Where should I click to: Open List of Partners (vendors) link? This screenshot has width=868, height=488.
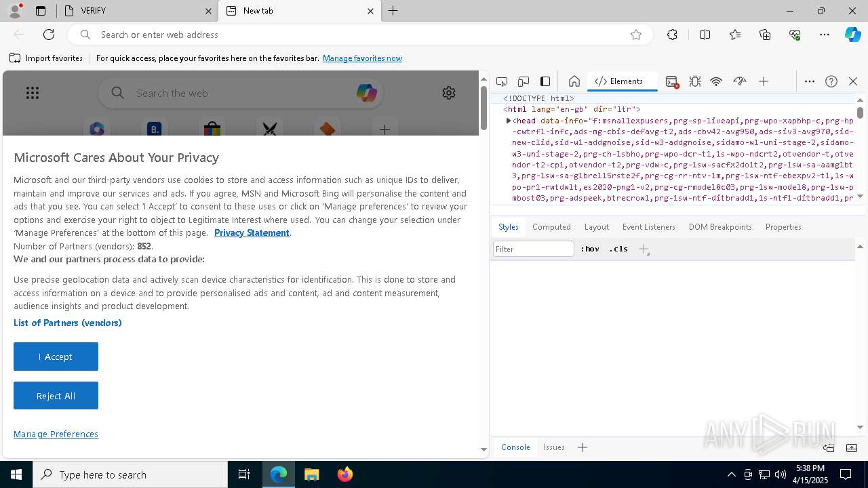[x=68, y=323]
